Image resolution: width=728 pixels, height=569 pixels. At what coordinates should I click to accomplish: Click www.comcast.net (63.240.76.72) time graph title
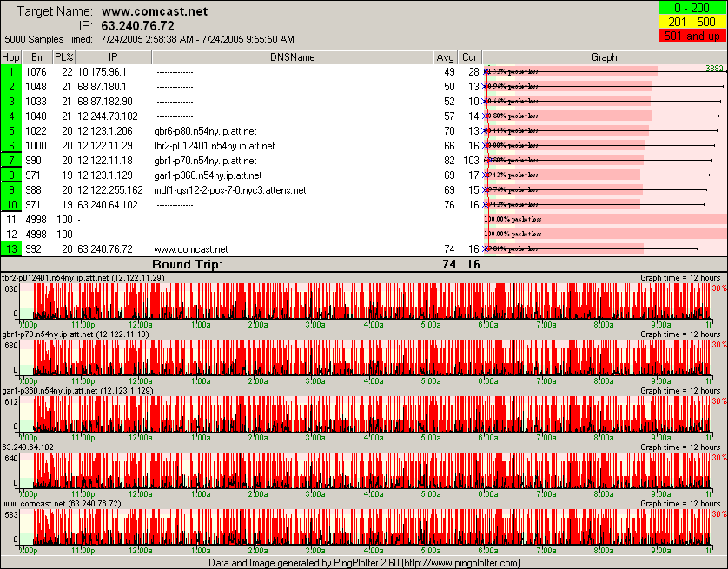(62, 504)
